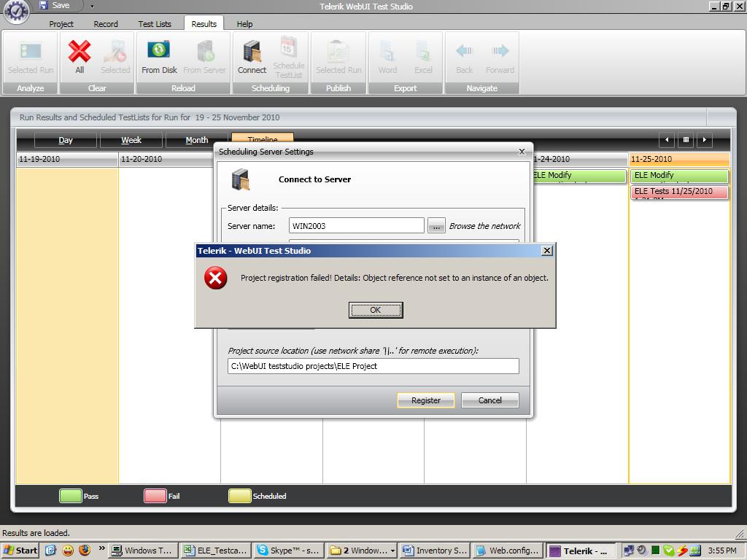747x560 pixels.
Task: Switch to Week view
Action: [131, 140]
